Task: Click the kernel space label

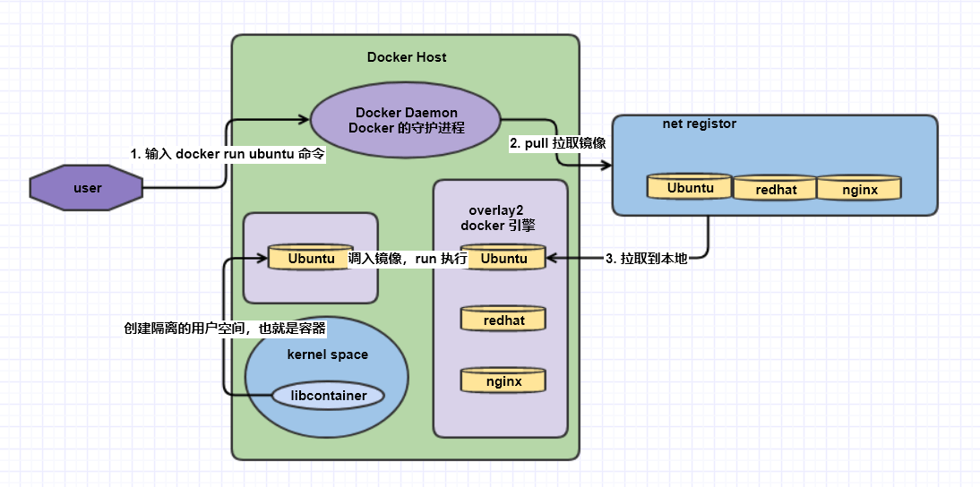Action: tap(327, 355)
